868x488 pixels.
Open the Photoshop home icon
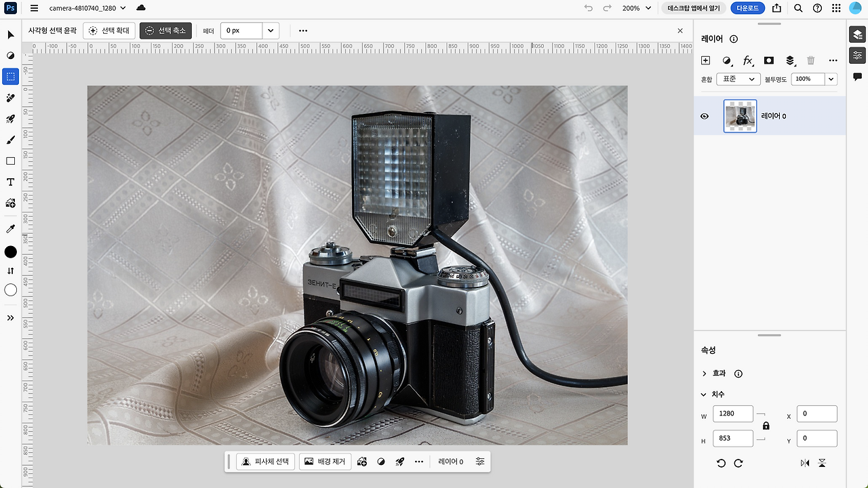pos(10,8)
